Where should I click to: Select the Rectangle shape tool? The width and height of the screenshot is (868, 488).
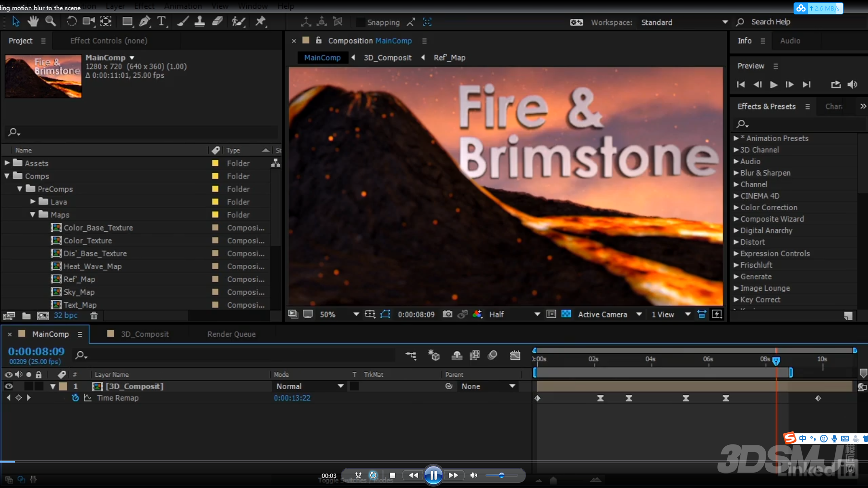point(127,22)
